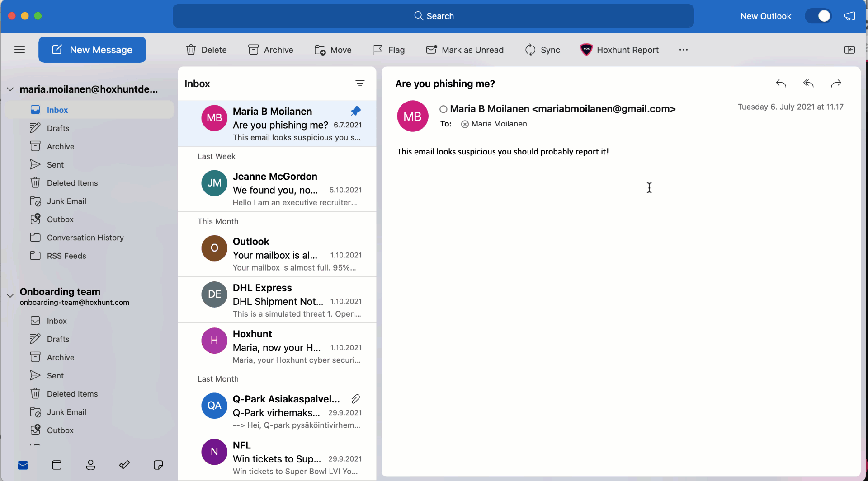This screenshot has height=481, width=868.
Task: Open Q-Park Asiakaspalvelu email
Action: click(x=277, y=411)
